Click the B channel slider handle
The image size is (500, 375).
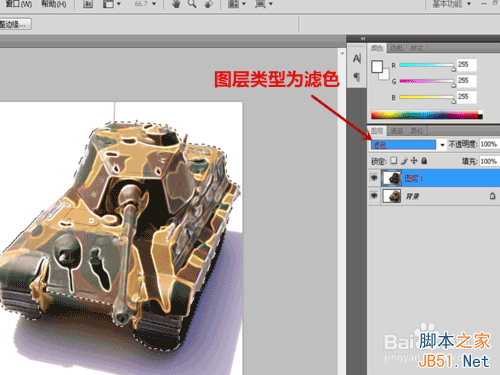click(453, 101)
